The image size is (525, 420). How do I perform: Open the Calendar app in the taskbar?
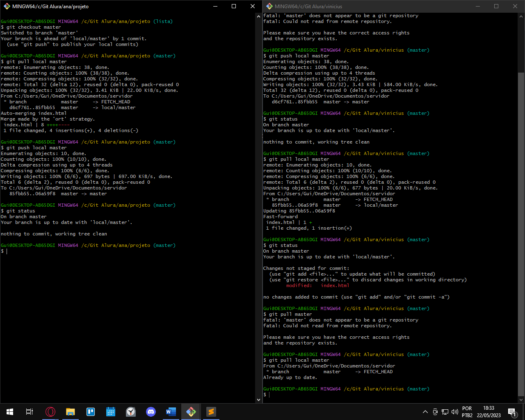click(111, 412)
